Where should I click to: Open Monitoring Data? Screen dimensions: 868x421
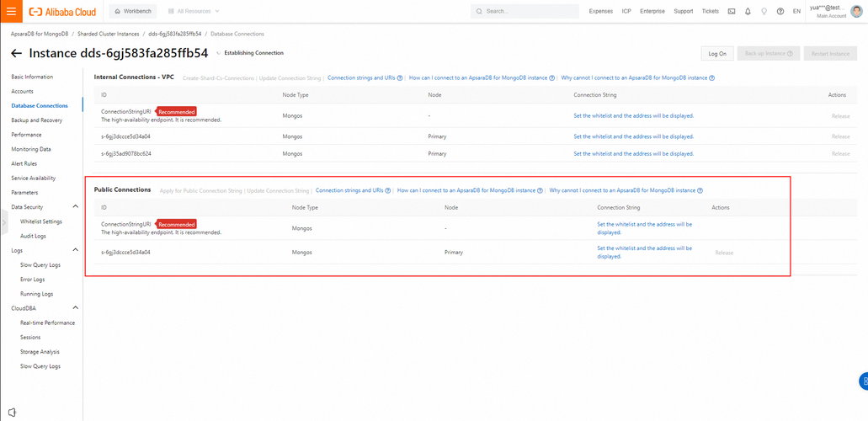coord(31,149)
